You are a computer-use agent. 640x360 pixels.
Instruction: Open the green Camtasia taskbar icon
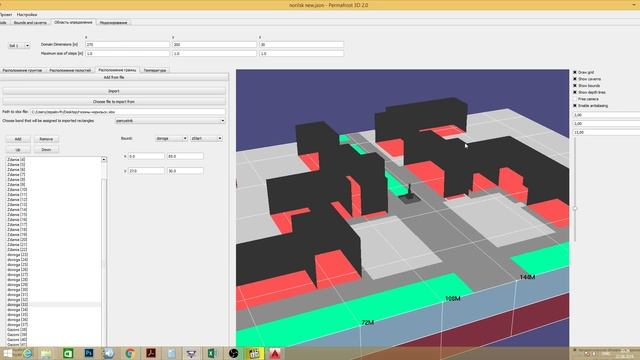point(68,353)
